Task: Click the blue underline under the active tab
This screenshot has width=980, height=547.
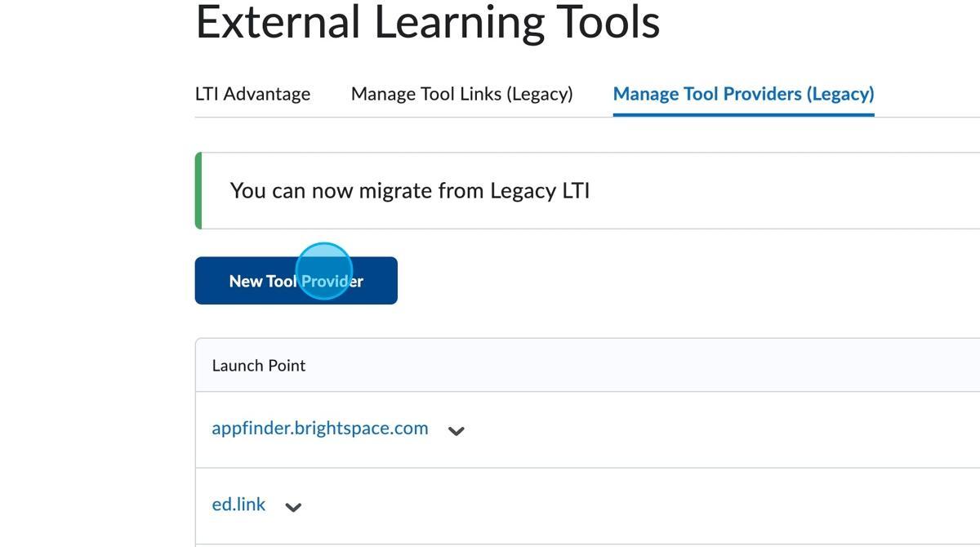Action: (x=743, y=115)
